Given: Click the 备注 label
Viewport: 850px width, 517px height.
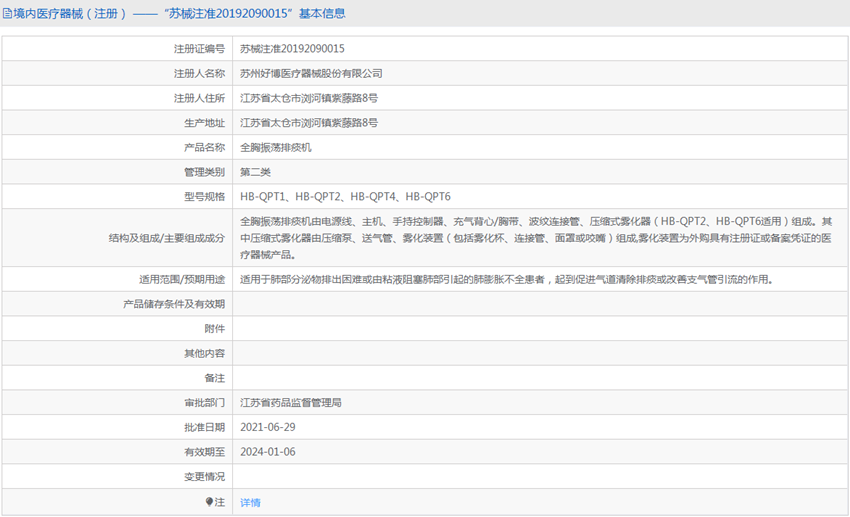Looking at the screenshot, I should tap(215, 378).
